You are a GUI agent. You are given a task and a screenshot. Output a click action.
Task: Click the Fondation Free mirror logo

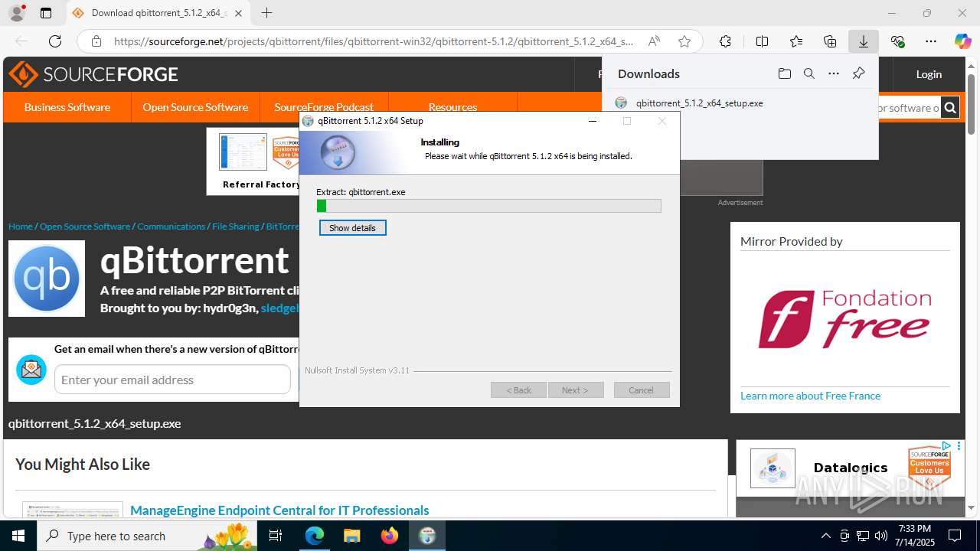click(x=844, y=319)
